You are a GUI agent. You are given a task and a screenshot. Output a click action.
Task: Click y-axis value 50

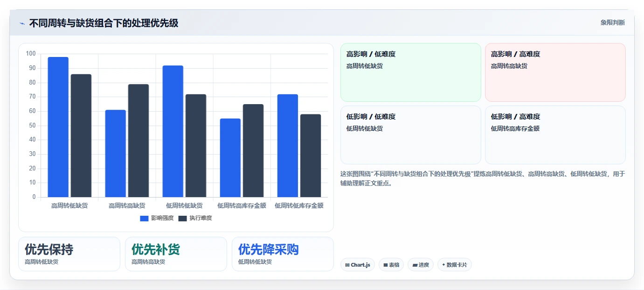coord(32,126)
